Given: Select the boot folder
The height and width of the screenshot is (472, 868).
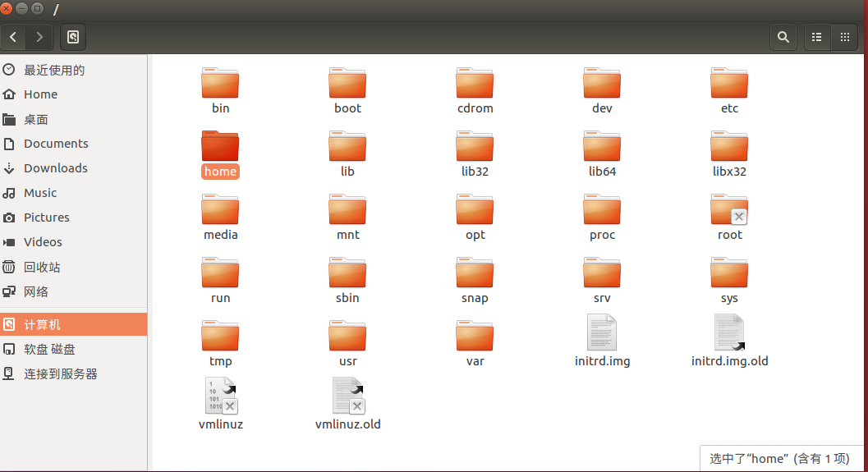Looking at the screenshot, I should tap(347, 91).
